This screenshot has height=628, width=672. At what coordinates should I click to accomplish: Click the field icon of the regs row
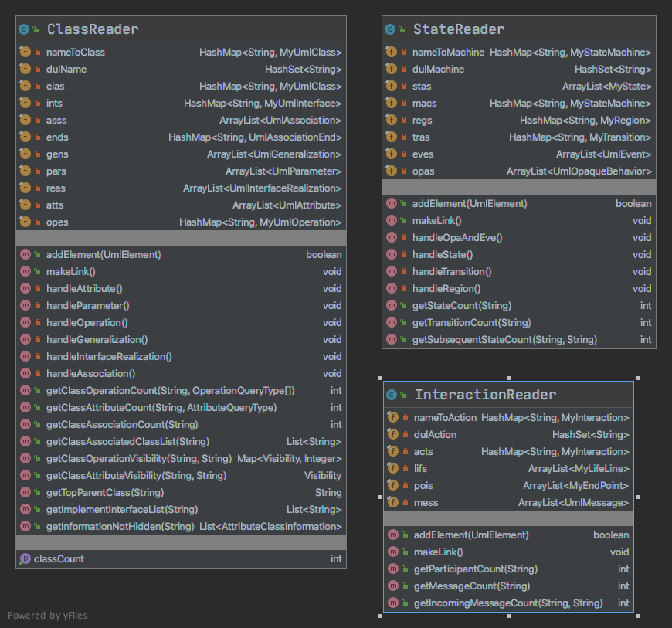click(x=392, y=120)
